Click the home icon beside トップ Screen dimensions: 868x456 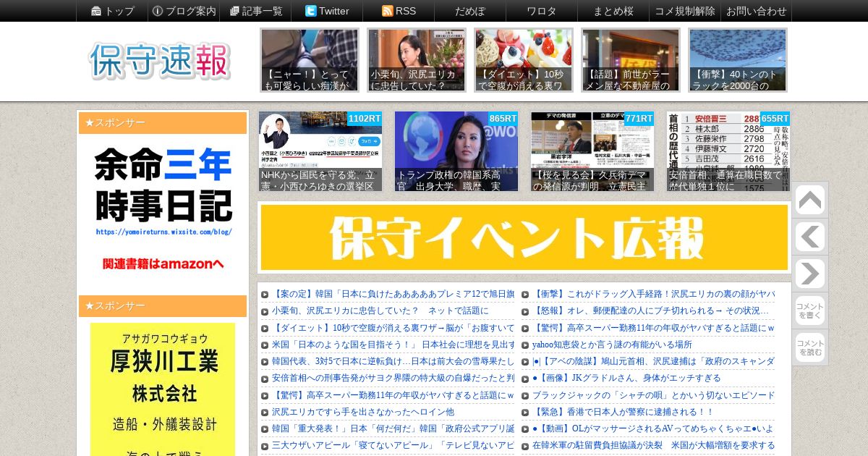pos(96,11)
